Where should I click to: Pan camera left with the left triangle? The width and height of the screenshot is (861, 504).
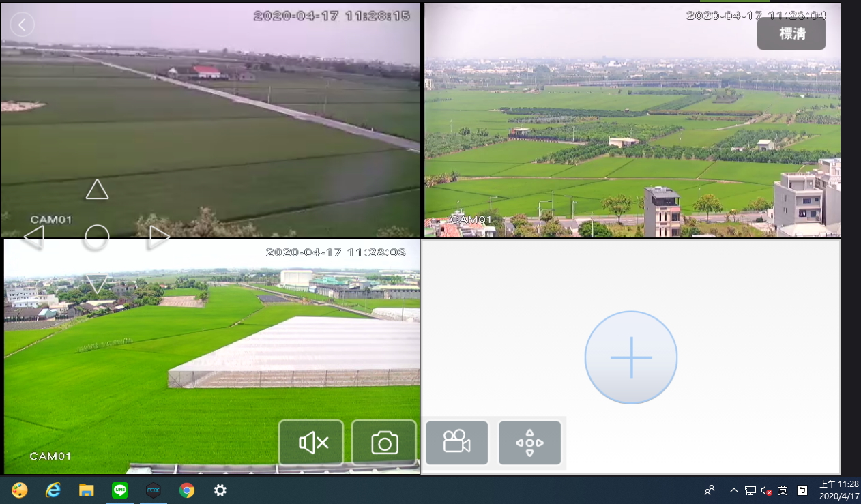click(34, 237)
